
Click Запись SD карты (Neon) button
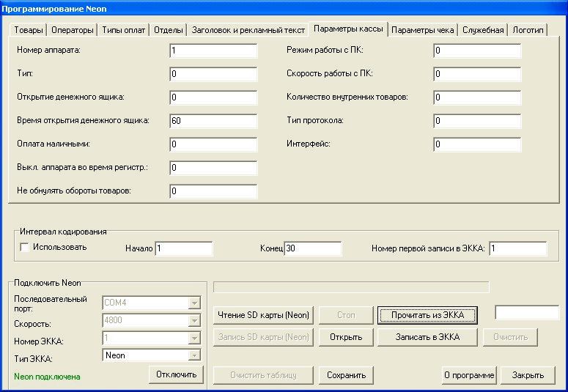[263, 337]
